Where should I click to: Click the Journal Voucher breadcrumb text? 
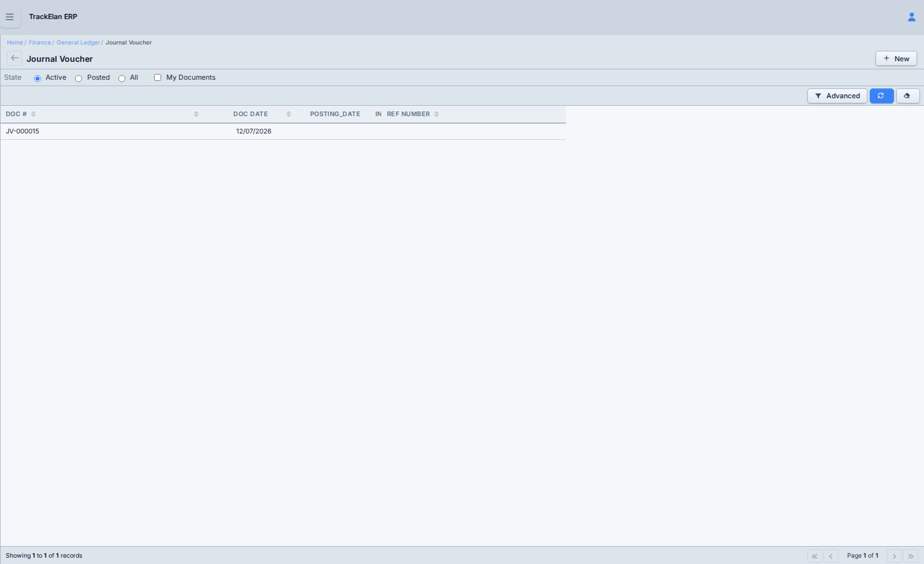(129, 43)
